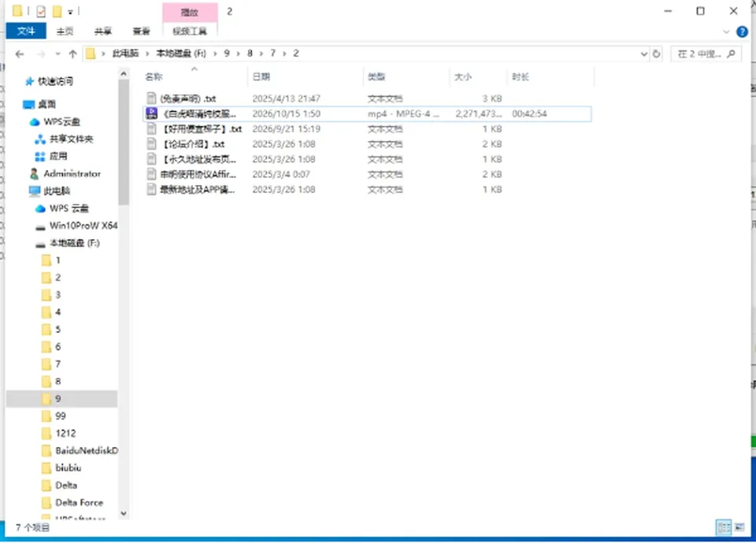Click the Properties icon in the title bar

pyautogui.click(x=41, y=11)
